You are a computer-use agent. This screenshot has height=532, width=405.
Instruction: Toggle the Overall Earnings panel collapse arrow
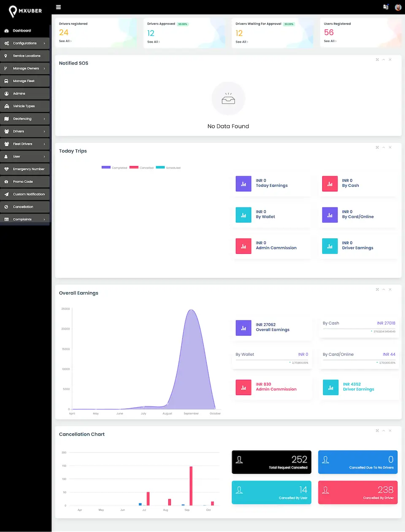click(x=383, y=290)
